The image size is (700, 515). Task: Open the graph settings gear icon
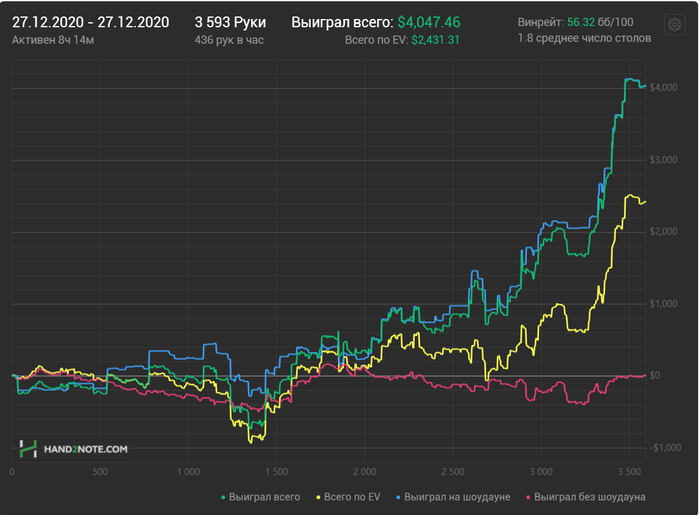point(674,24)
